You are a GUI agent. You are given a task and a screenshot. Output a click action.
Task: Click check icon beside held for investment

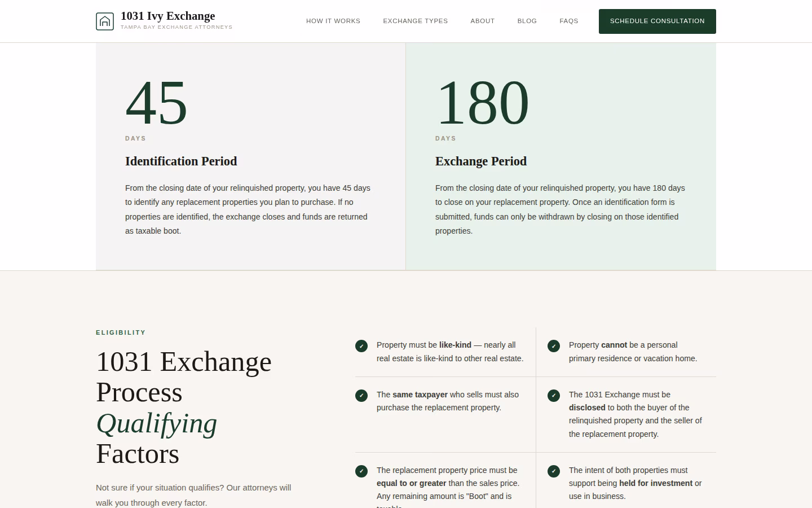(x=554, y=471)
